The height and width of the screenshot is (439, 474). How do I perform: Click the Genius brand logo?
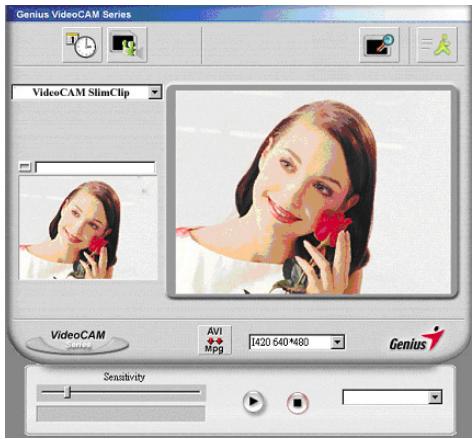click(x=417, y=339)
